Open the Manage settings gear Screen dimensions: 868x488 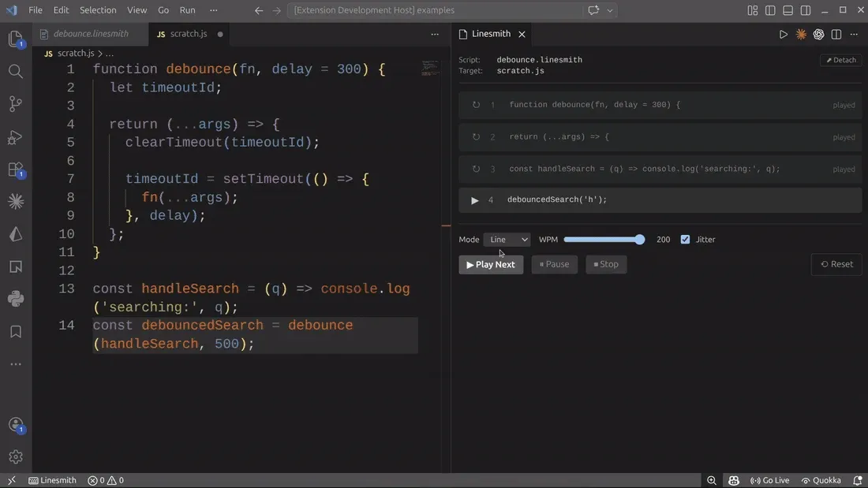pyautogui.click(x=16, y=457)
